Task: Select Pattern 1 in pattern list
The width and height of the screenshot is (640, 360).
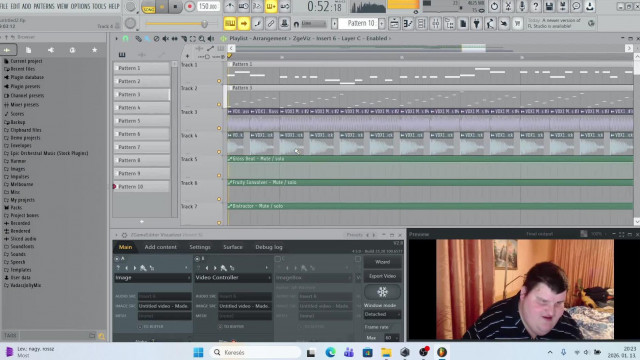Action: pos(141,68)
